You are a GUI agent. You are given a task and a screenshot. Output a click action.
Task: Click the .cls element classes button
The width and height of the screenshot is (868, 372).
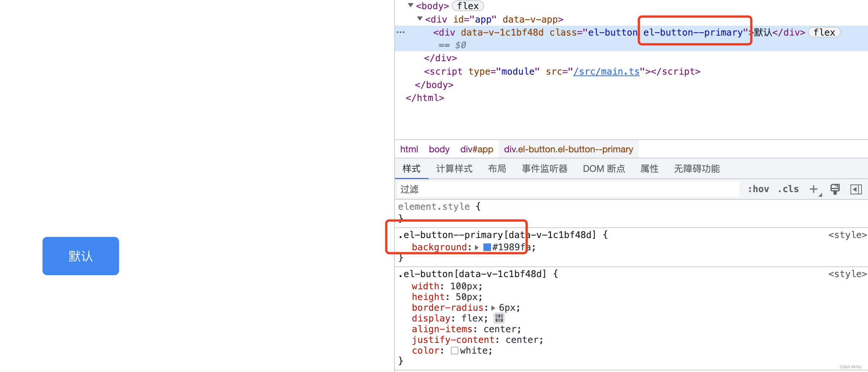(x=788, y=189)
